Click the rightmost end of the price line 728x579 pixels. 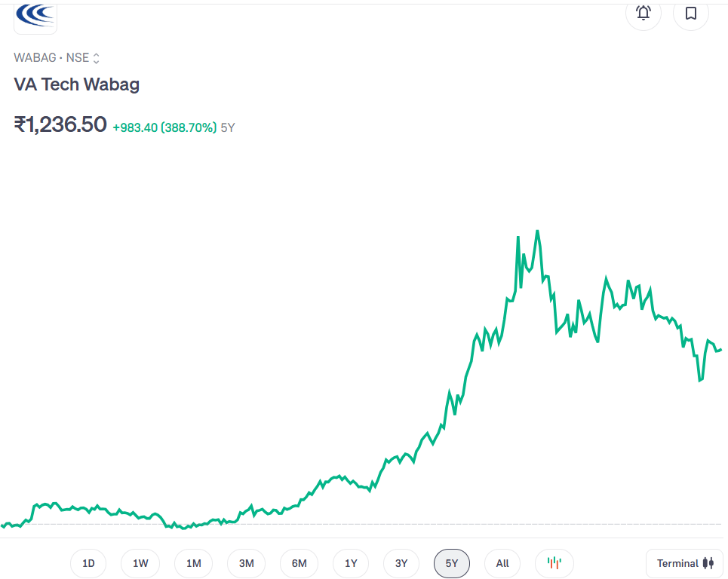tap(720, 349)
